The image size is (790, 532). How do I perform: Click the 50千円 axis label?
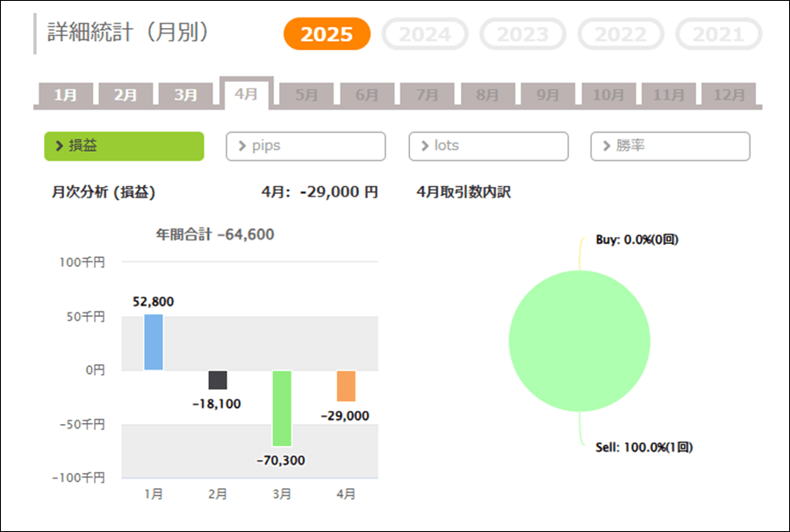tap(86, 316)
